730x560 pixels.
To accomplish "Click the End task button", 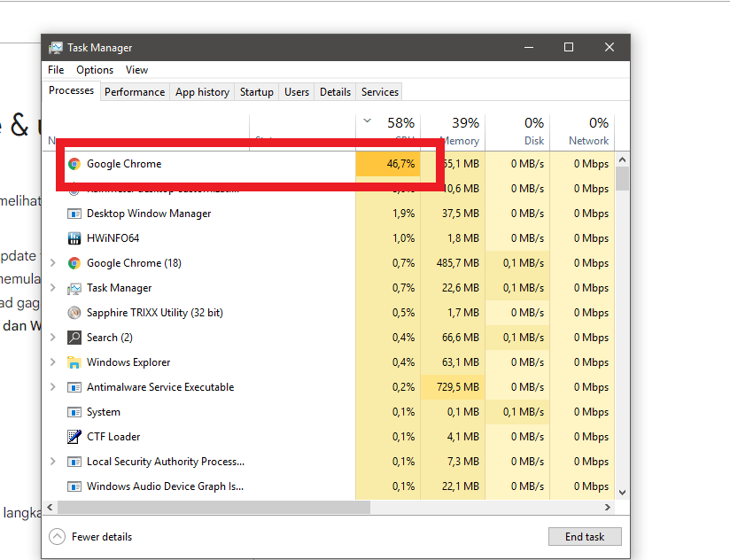I will tap(585, 536).
